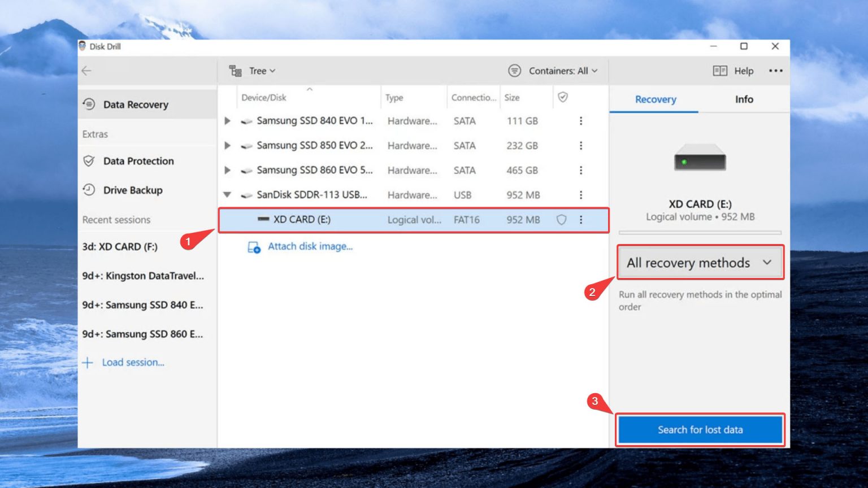This screenshot has height=488, width=868.
Task: Minimize the Disk Drill window
Action: tap(713, 46)
